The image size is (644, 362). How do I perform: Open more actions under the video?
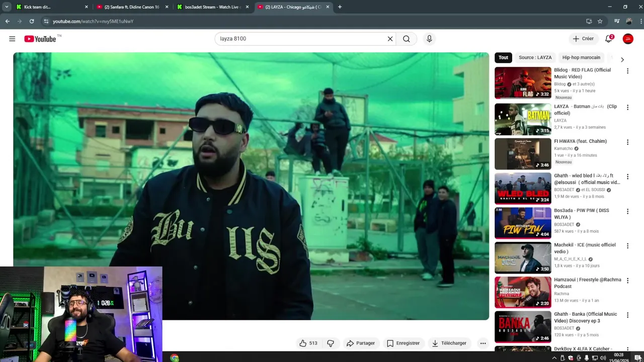pos(483,343)
